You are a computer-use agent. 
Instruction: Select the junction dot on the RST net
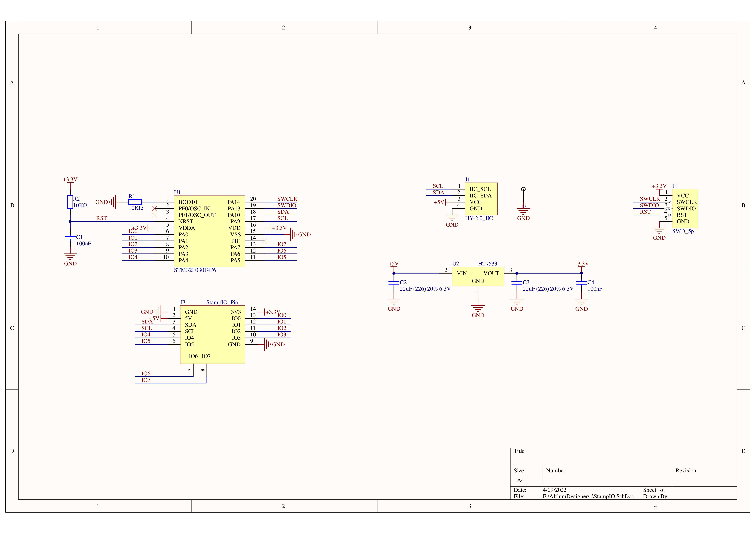click(70, 222)
